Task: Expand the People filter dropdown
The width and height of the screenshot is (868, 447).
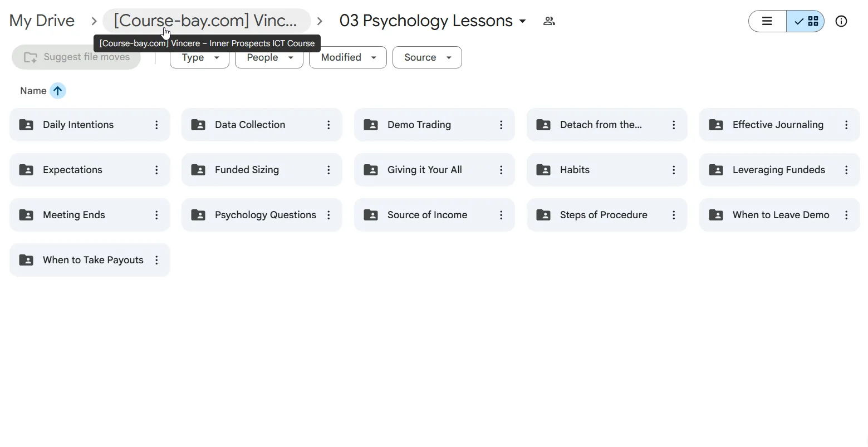Action: coord(269,57)
